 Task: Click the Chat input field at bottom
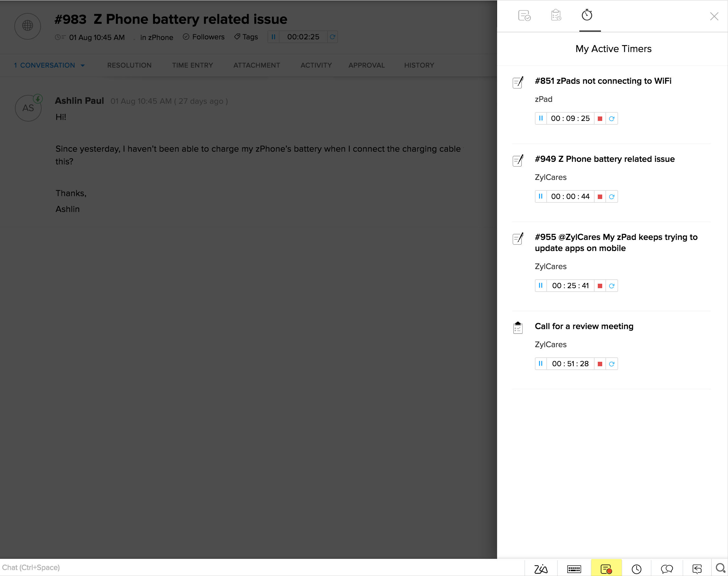[135, 567]
